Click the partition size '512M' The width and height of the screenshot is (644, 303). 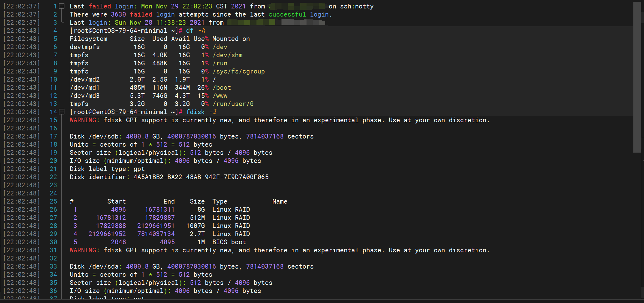197,218
